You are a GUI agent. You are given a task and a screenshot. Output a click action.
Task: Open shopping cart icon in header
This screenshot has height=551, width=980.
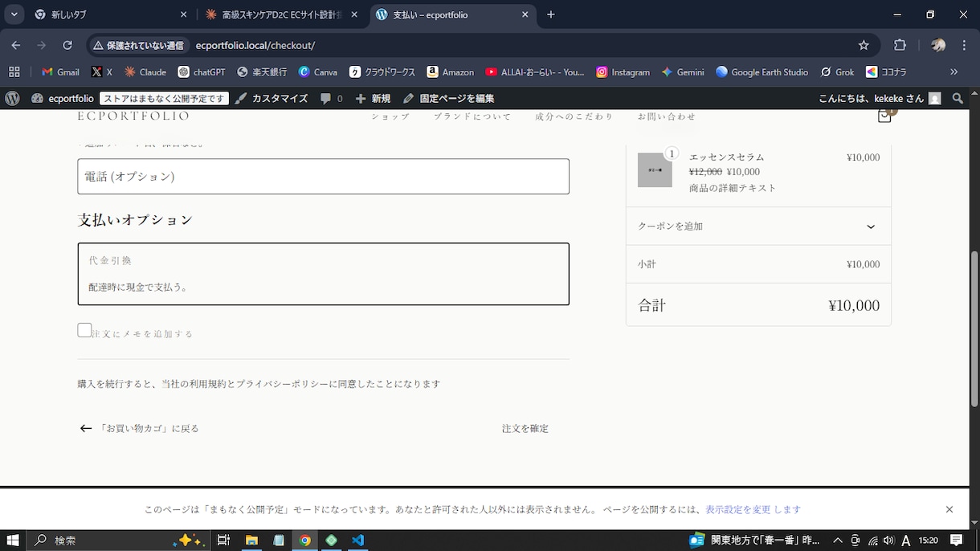(x=884, y=116)
